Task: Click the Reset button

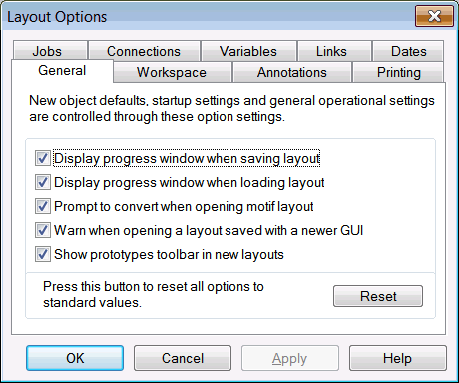Action: (x=378, y=296)
